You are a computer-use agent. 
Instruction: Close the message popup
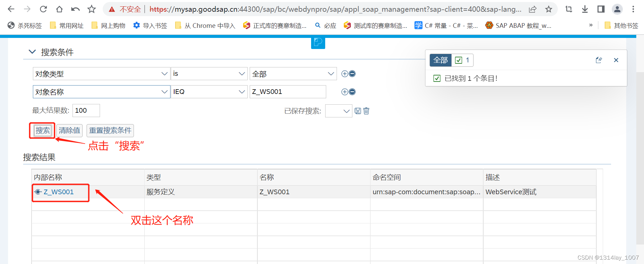point(616,60)
